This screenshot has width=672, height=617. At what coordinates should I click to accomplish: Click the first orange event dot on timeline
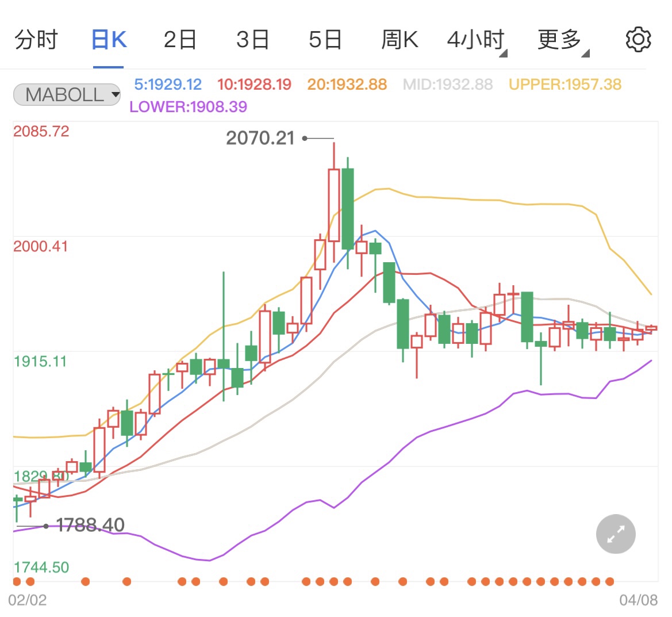pyautogui.click(x=17, y=581)
